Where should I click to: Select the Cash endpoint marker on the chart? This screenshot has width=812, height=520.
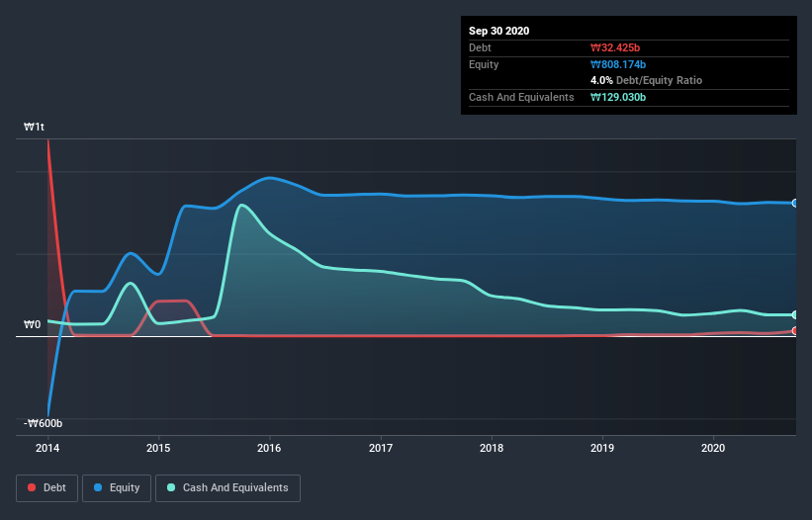[x=795, y=314]
